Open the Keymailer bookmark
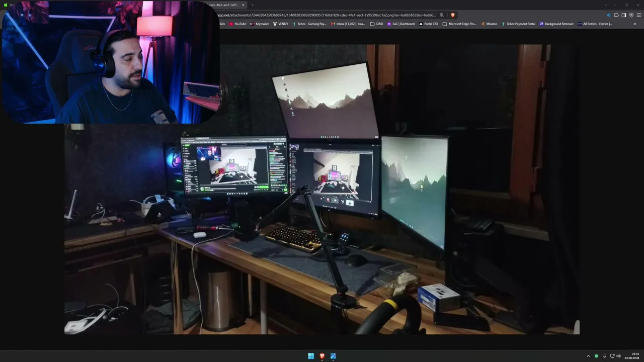The height and width of the screenshot is (362, 644). click(260, 24)
